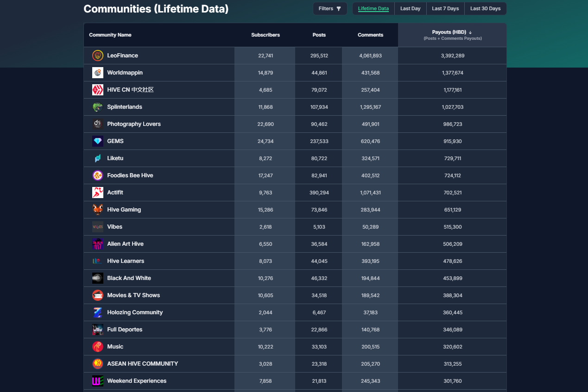
Task: Open the LeoFinance community link
Action: 122,56
